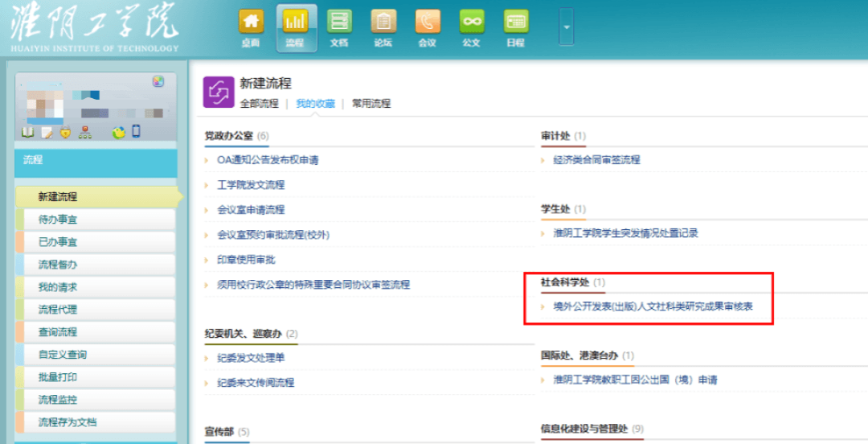Select 流程监控 in the left sidebar
The width and height of the screenshot is (868, 444).
(x=58, y=400)
